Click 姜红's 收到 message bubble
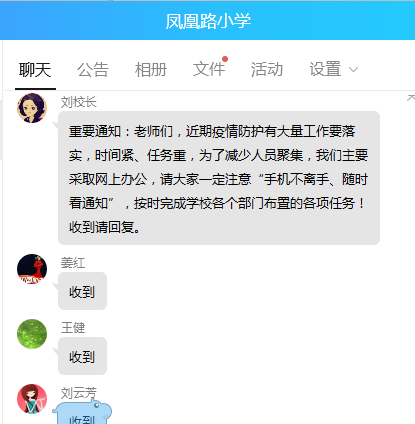The width and height of the screenshot is (415, 424). point(82,291)
